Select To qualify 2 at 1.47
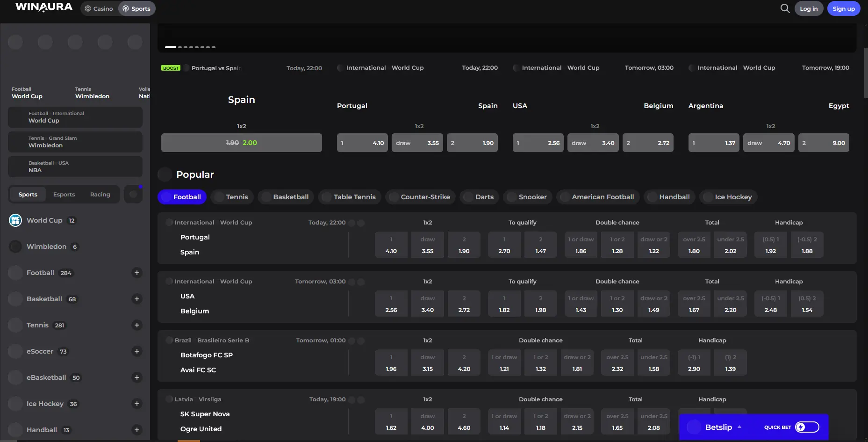The height and width of the screenshot is (442, 868). pyautogui.click(x=541, y=245)
